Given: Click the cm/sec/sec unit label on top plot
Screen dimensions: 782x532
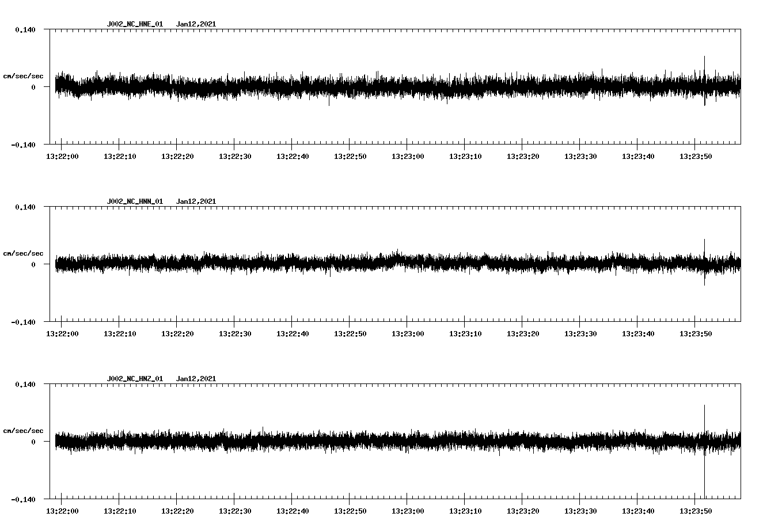Looking at the screenshot, I should click(24, 75).
